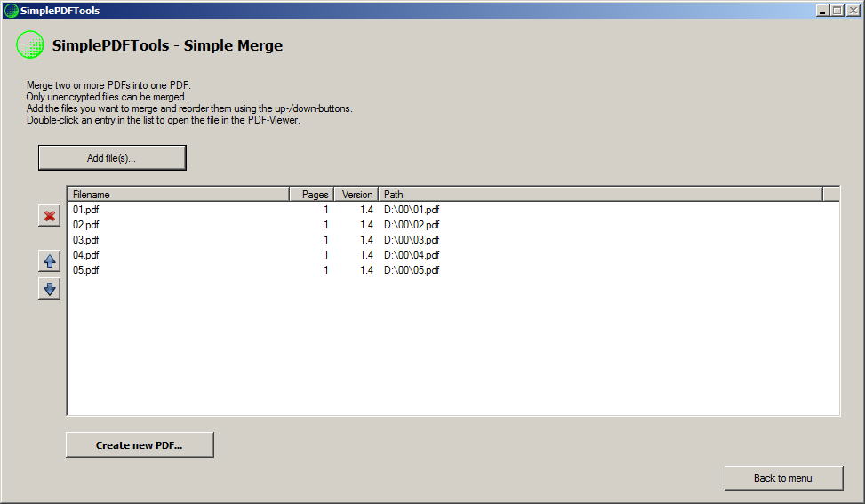Move selected file down with blue arrow
The width and height of the screenshot is (865, 504).
(49, 288)
